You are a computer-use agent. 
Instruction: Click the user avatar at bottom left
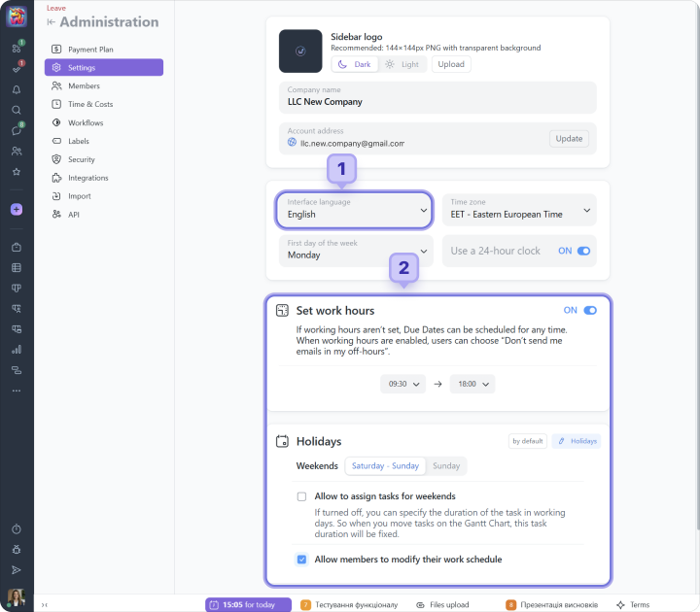[17, 597]
